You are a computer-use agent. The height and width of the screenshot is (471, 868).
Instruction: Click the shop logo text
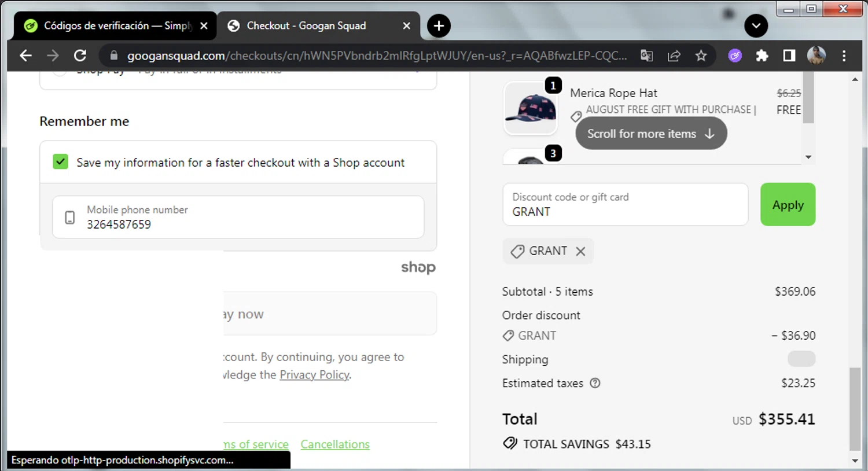coord(418,267)
